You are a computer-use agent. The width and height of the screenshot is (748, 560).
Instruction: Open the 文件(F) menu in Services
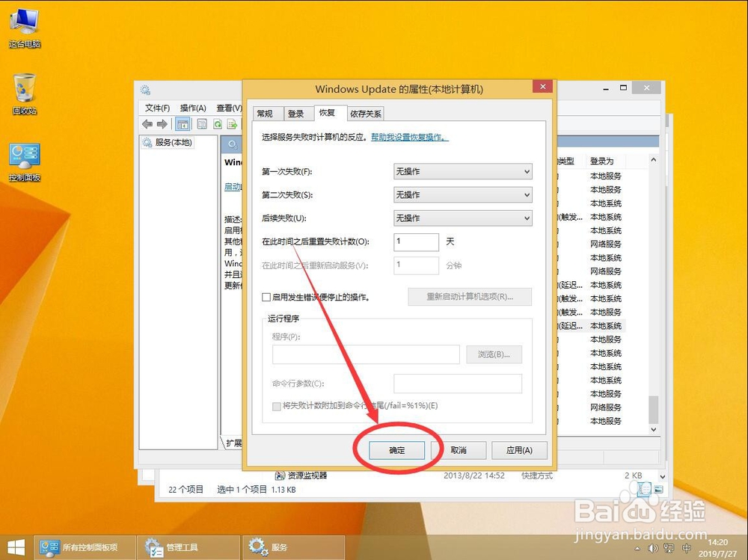pos(157,108)
